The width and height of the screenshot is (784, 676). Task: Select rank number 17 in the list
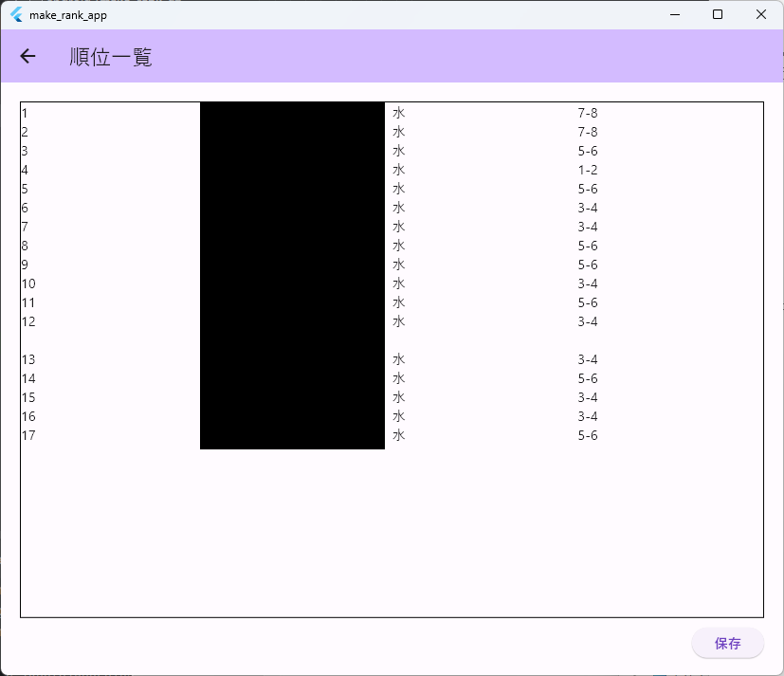(28, 435)
